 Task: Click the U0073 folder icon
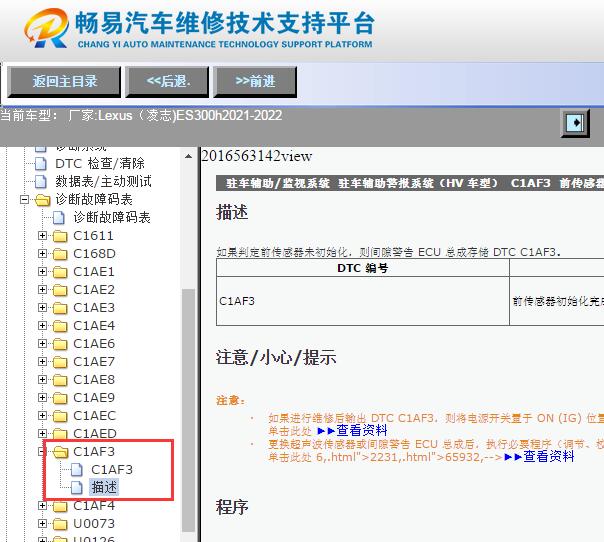[x=60, y=524]
